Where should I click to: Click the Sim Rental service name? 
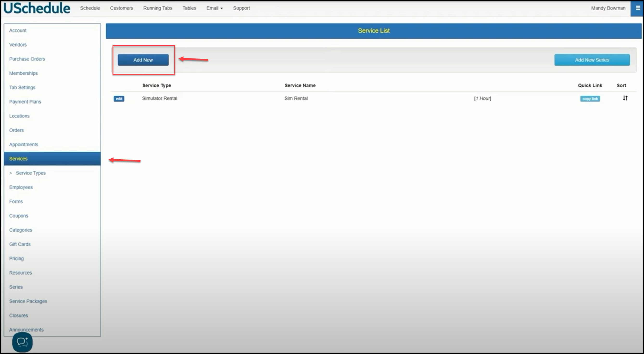coord(296,98)
